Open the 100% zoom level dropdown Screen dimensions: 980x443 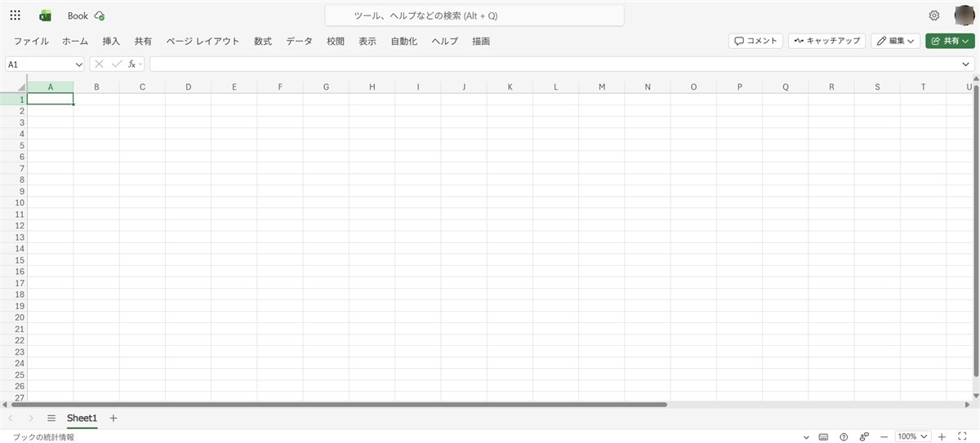[913, 436]
